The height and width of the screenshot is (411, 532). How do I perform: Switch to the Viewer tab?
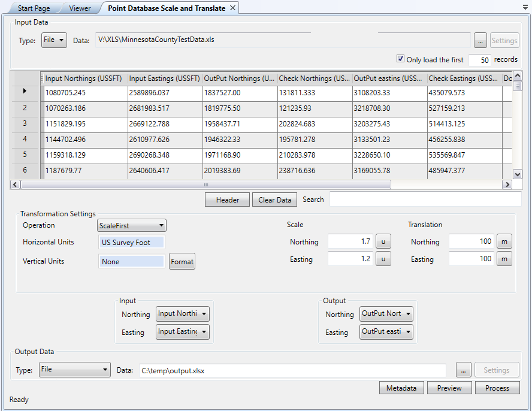point(80,8)
